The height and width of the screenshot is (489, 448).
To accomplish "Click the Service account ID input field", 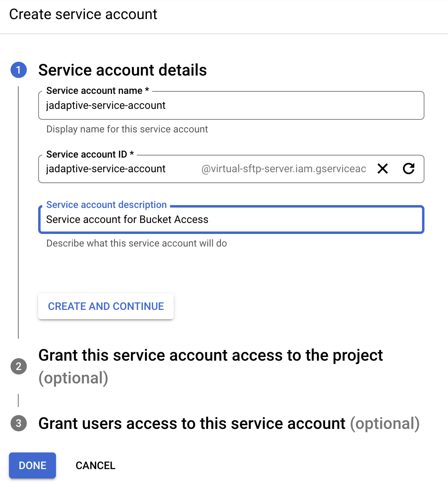I will (122, 169).
